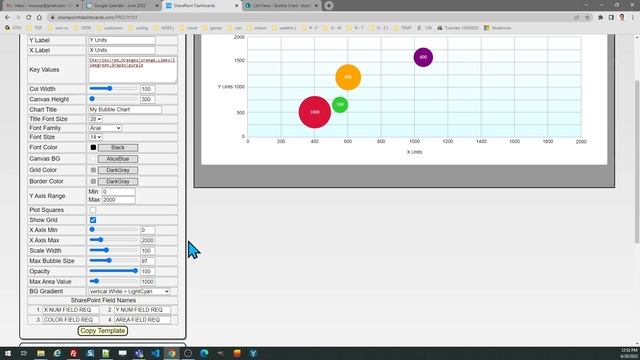Viewport: 640px width, 360px height.
Task: Open the Windows Start menu
Action: [x=8, y=353]
